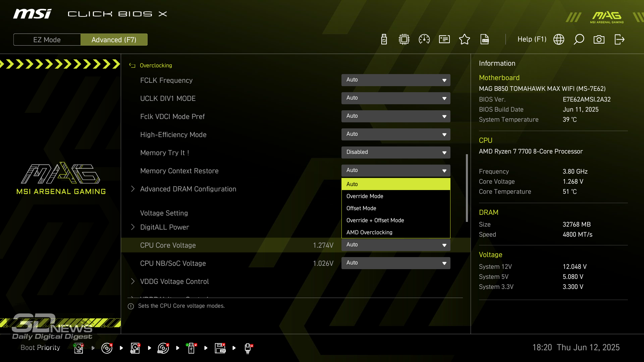Open the search magnifier icon

[579, 40]
